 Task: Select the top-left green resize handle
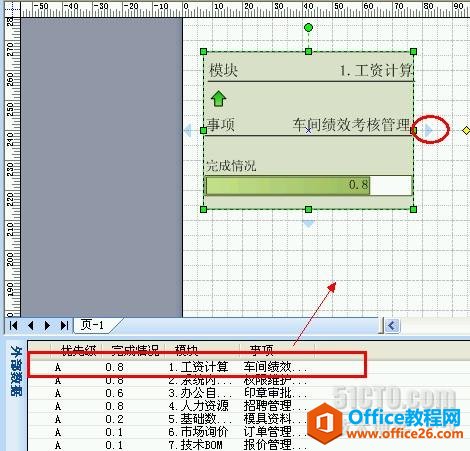[x=204, y=52]
